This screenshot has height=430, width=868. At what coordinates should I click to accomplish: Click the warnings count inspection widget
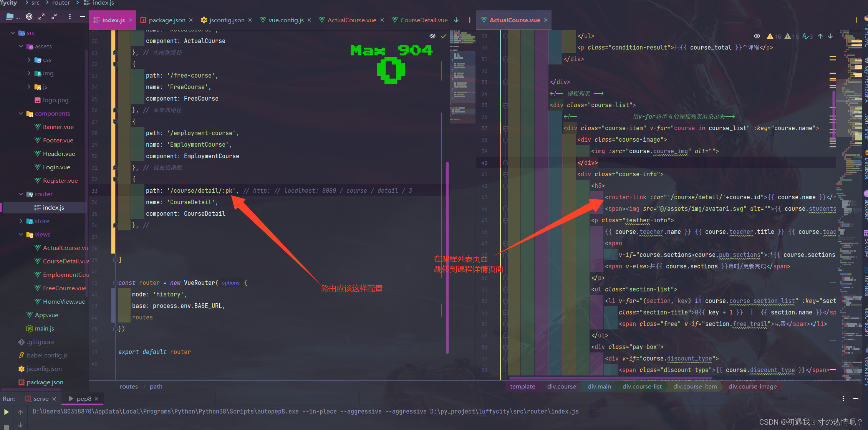774,36
